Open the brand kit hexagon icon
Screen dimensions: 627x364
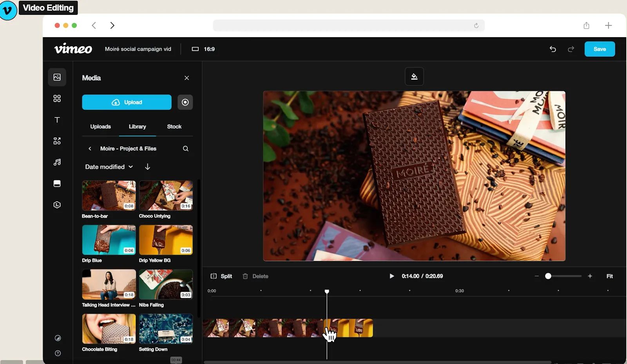(x=57, y=205)
